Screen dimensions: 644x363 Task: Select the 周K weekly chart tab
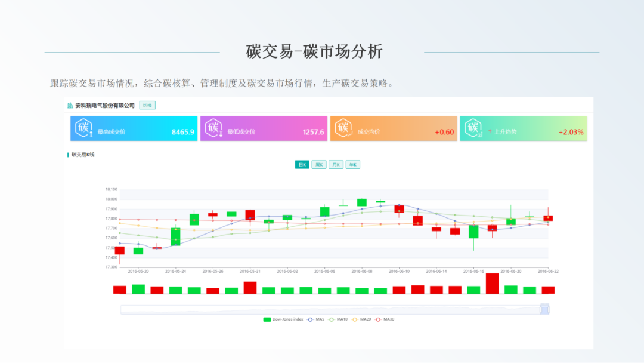319,165
